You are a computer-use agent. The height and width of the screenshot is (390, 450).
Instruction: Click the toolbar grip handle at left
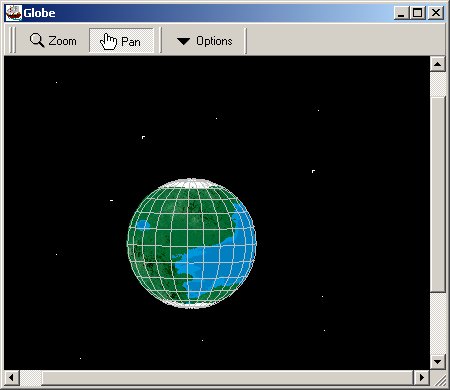pos(12,40)
